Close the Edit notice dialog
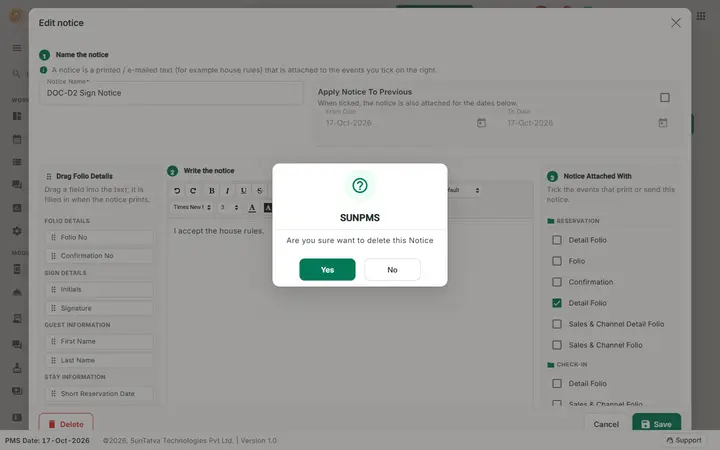The height and width of the screenshot is (450, 720). click(x=675, y=22)
